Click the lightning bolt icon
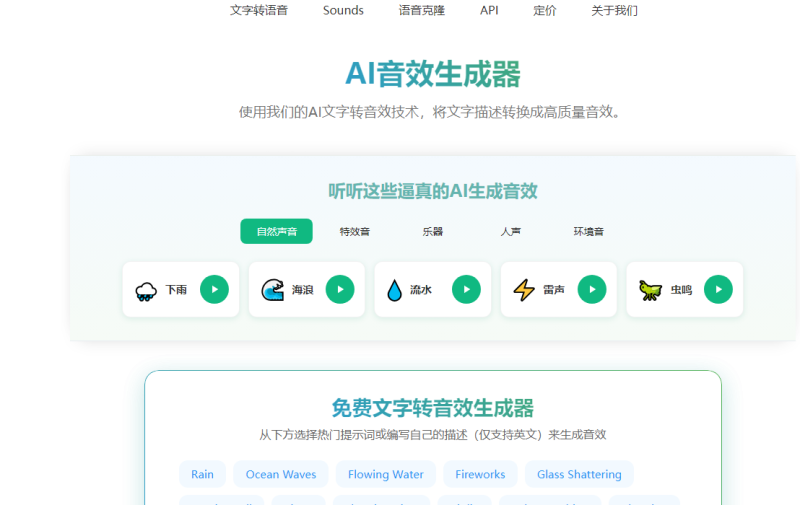Image resolution: width=800 pixels, height=505 pixels. [x=524, y=291]
